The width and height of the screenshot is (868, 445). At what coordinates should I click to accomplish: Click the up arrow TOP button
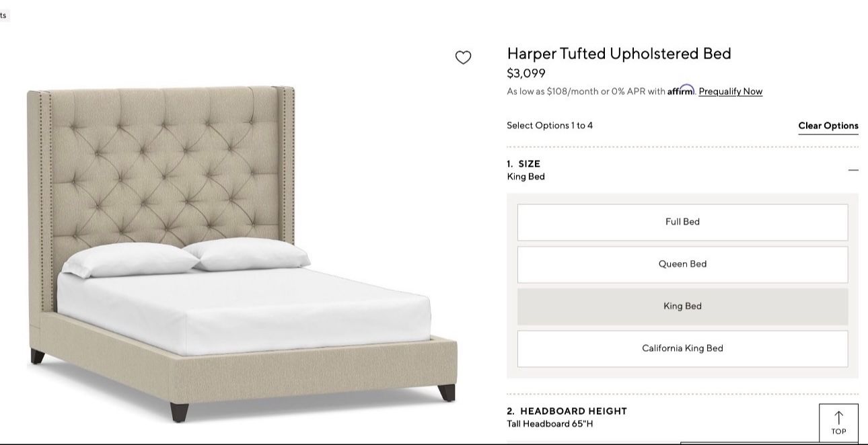pos(838,423)
